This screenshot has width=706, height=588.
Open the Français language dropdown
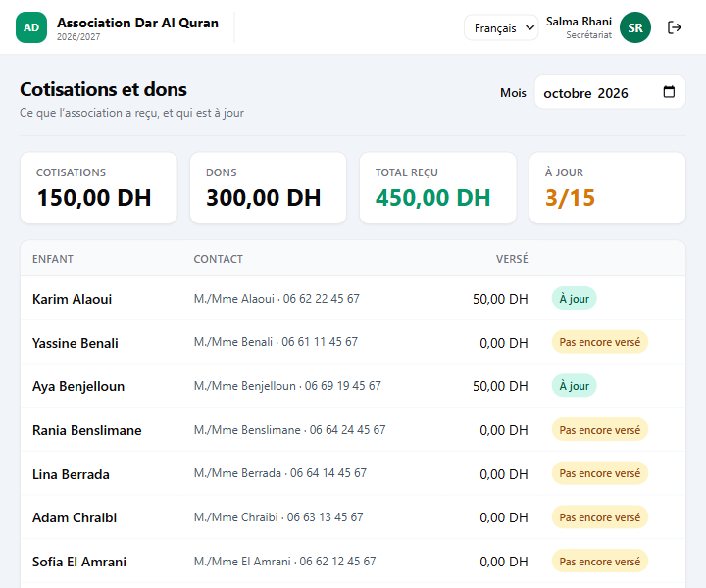point(501,27)
